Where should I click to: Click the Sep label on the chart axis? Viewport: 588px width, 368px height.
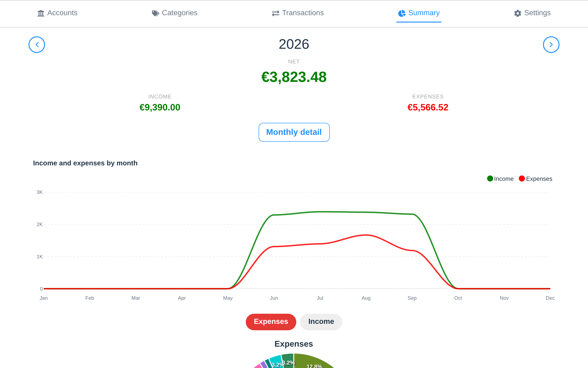coord(412,298)
